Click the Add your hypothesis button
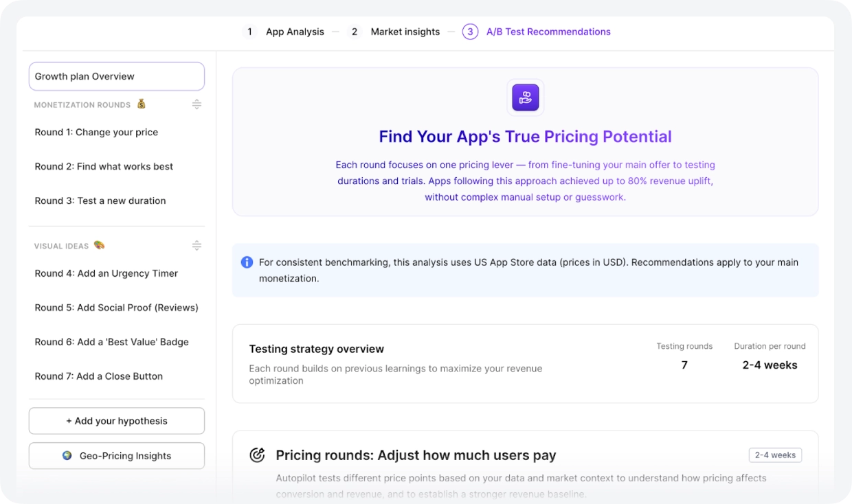Image resolution: width=852 pixels, height=504 pixels. pyautogui.click(x=116, y=420)
